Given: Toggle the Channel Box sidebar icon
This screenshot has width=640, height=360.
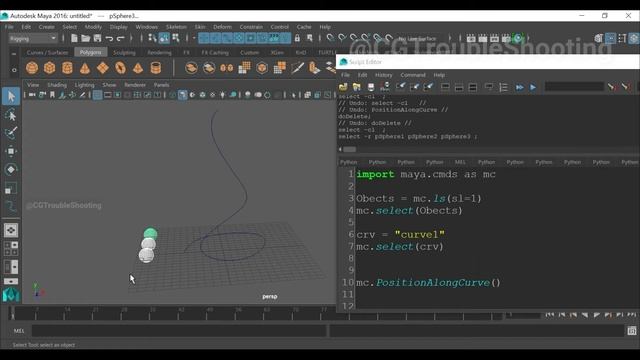Looking at the screenshot, I should [633, 38].
